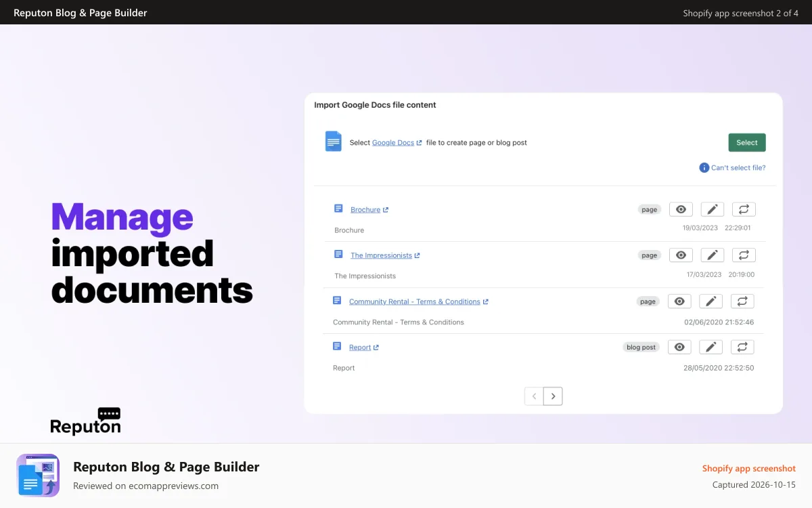
Task: Open Community Rental - Terms & Conditions link
Action: click(415, 301)
